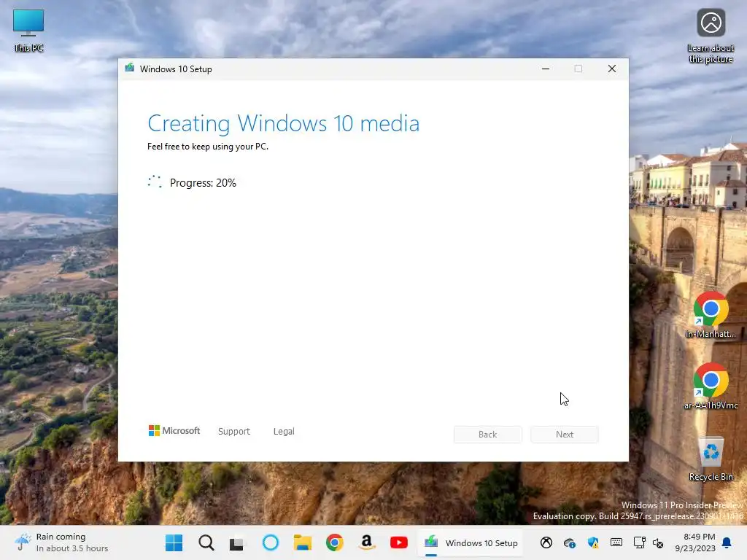The width and height of the screenshot is (747, 560).
Task: Click the Microsoft logo in Setup
Action: pos(174,431)
